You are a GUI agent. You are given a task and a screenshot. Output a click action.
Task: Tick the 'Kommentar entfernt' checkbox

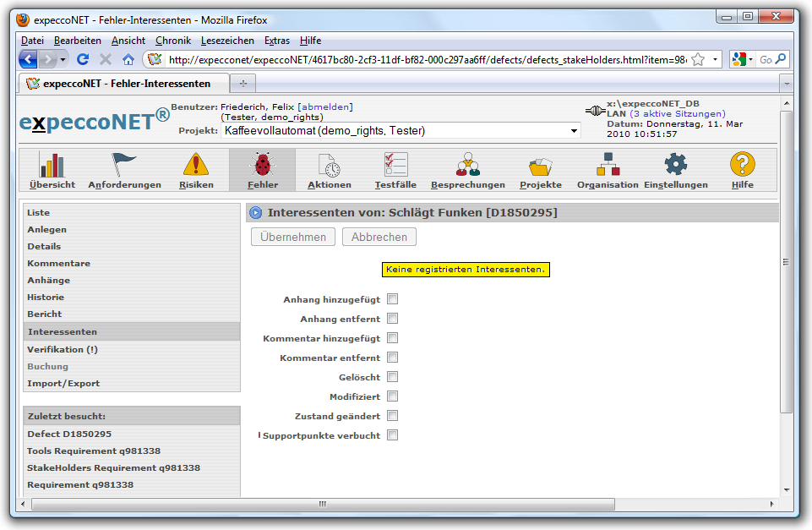[x=392, y=358]
